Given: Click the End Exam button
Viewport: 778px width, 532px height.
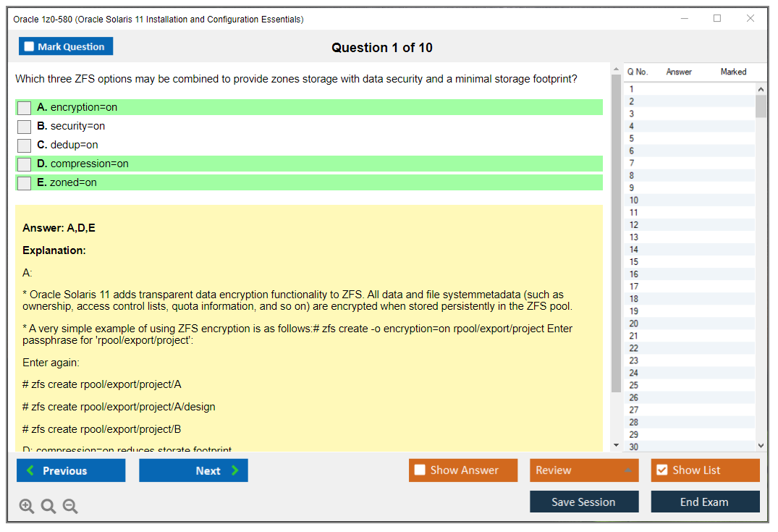Looking at the screenshot, I should 704,502.
